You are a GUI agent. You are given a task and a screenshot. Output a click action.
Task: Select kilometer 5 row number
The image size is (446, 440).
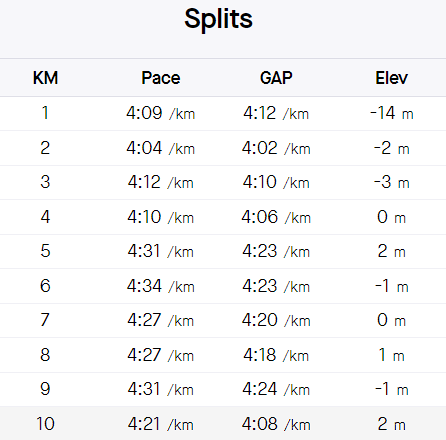(45, 251)
